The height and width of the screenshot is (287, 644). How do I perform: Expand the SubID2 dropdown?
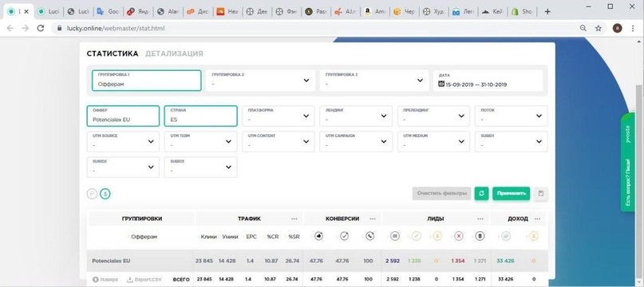pos(123,167)
